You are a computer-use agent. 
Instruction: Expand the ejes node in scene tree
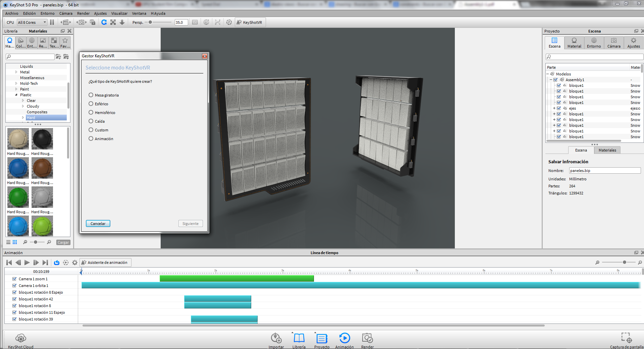point(554,108)
